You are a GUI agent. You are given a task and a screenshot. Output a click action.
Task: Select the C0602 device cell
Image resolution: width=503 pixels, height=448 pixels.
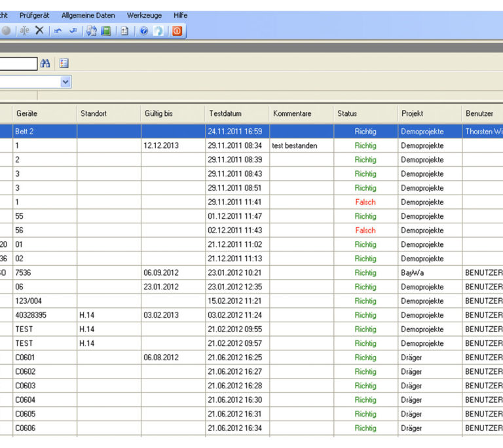[x=45, y=371]
